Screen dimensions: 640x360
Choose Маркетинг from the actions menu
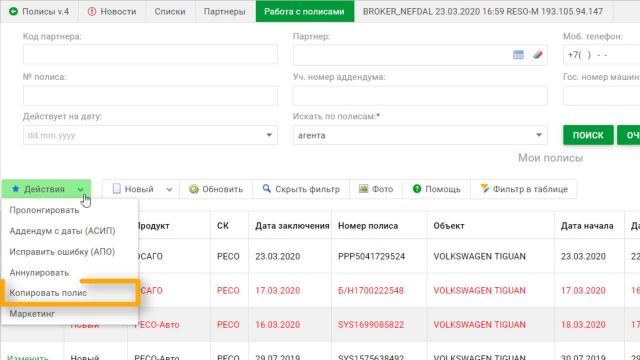[x=32, y=314]
